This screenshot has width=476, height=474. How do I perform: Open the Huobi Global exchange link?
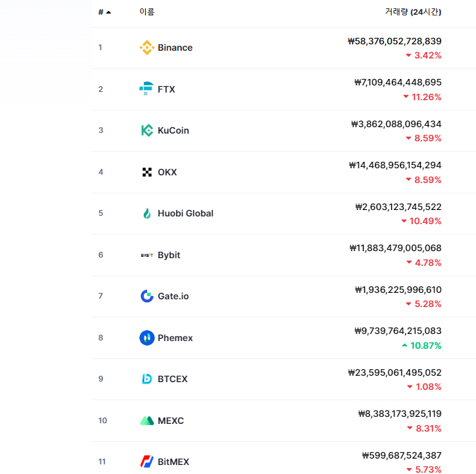coord(185,213)
